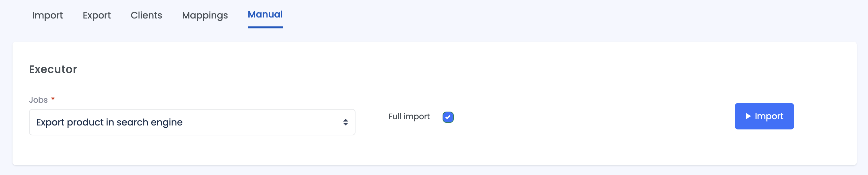The image size is (868, 175).
Task: Click the red required asterisk beside Jobs
Action: coord(53,99)
